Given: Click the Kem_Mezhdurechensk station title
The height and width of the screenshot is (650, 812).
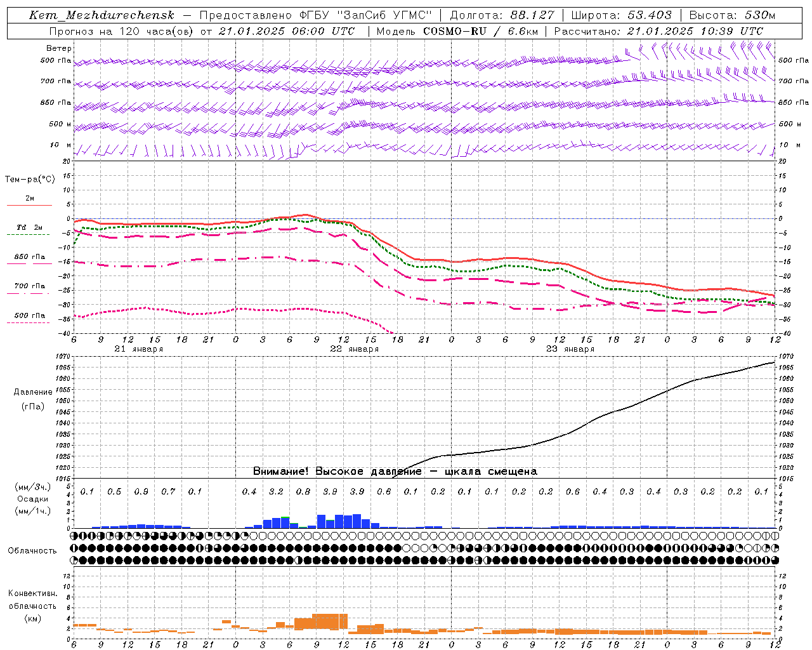Looking at the screenshot, I should pyautogui.click(x=101, y=15).
